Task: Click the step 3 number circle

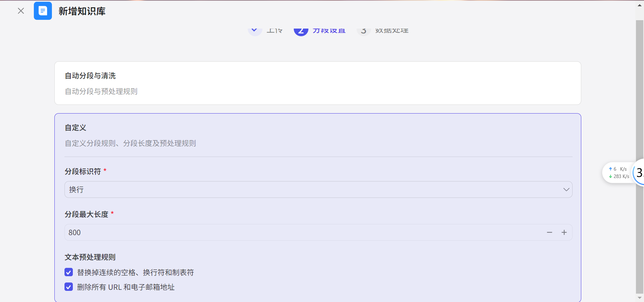Action: point(363,31)
